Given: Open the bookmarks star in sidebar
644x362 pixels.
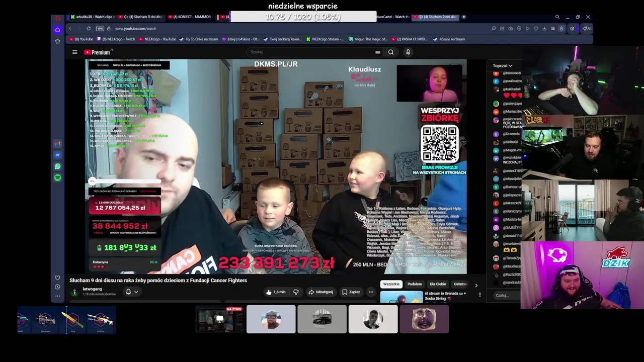Looking at the screenshot, I should click(57, 41).
